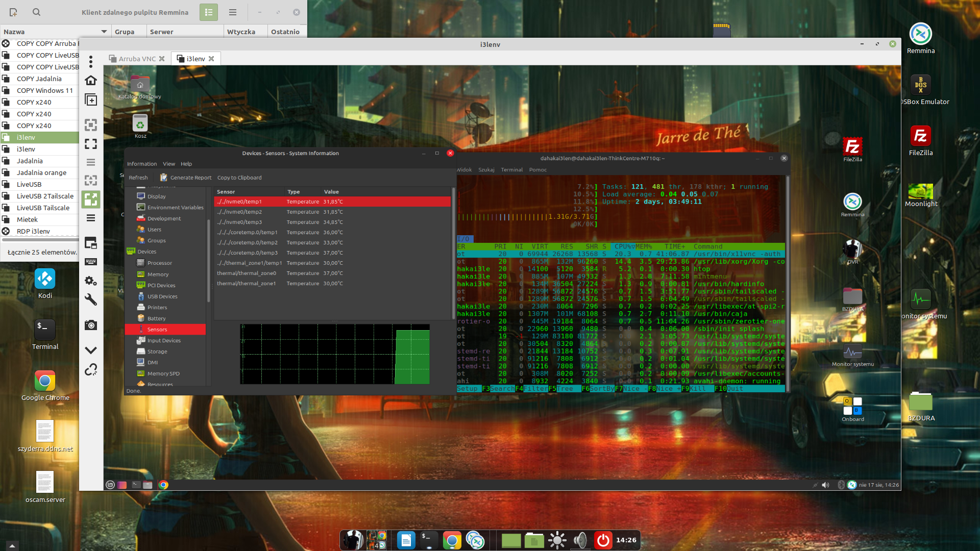Click the duplicate current connection icon

pyautogui.click(x=91, y=100)
